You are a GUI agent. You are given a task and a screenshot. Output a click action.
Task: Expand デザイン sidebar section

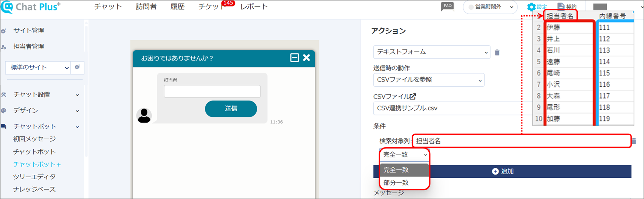(77, 111)
